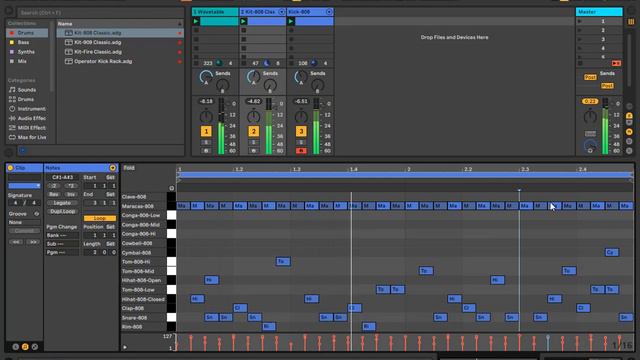Click Send B knob on Kit-808 Classic track
640x360 pixels.
[270, 85]
